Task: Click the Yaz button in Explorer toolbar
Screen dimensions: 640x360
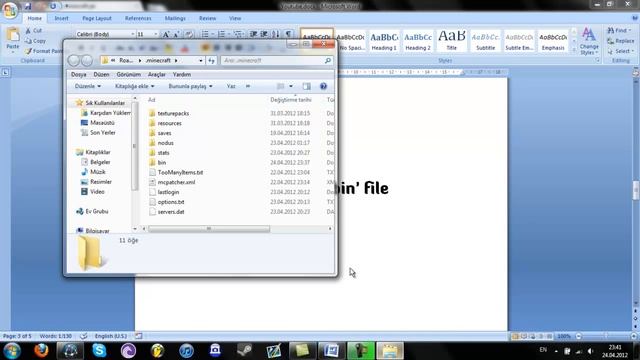Action: click(231, 86)
